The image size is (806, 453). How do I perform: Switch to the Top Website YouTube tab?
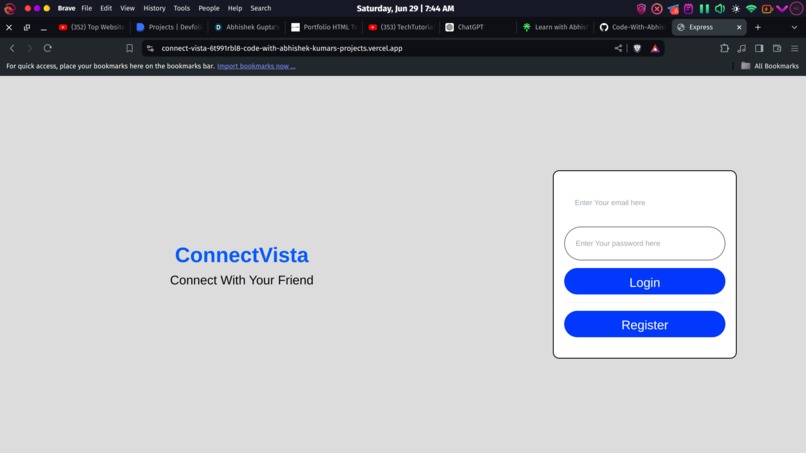pyautogui.click(x=91, y=27)
